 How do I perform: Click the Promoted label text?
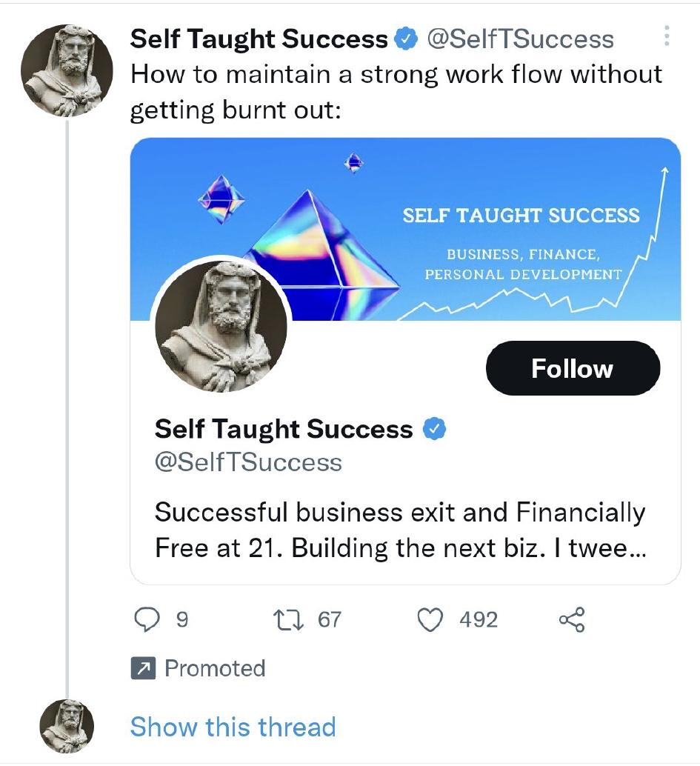(x=215, y=669)
